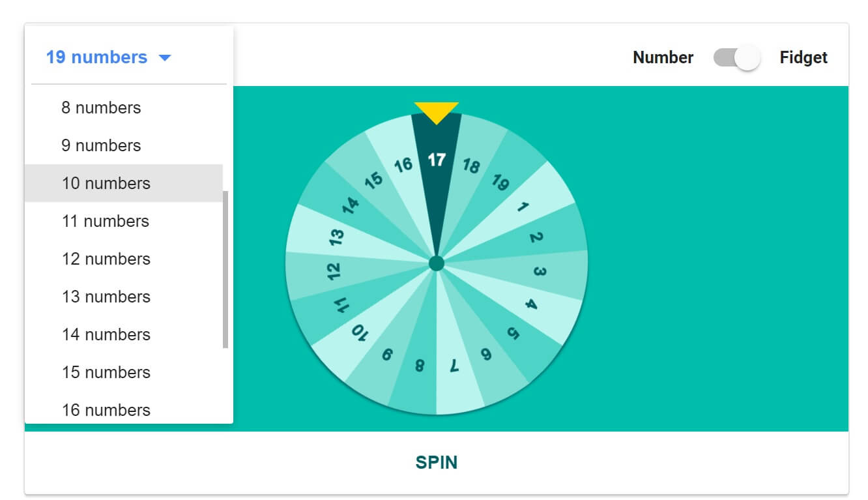Select the 9 numbers entry
The image size is (868, 500).
(x=101, y=145)
